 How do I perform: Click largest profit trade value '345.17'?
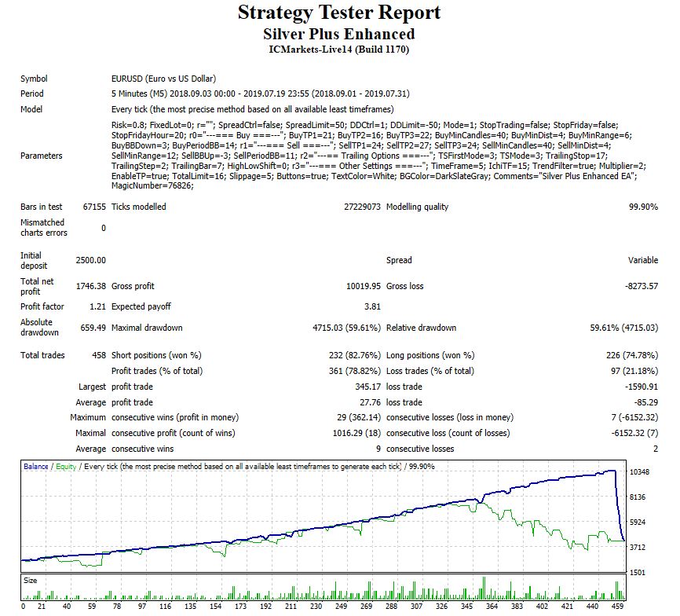point(367,387)
